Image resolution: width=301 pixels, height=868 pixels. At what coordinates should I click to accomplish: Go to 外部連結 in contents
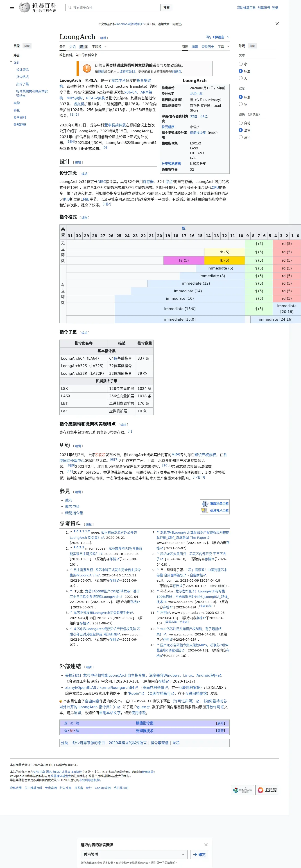coord(20,125)
